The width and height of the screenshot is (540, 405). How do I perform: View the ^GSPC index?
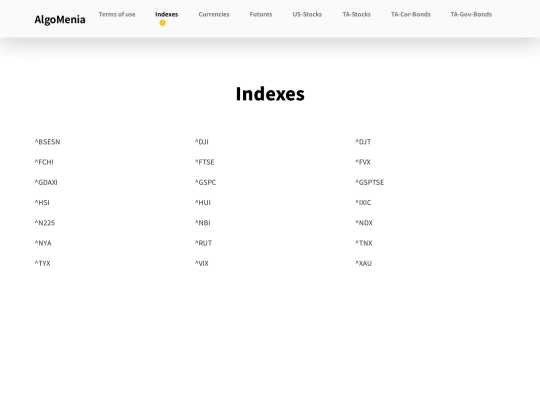[206, 183]
